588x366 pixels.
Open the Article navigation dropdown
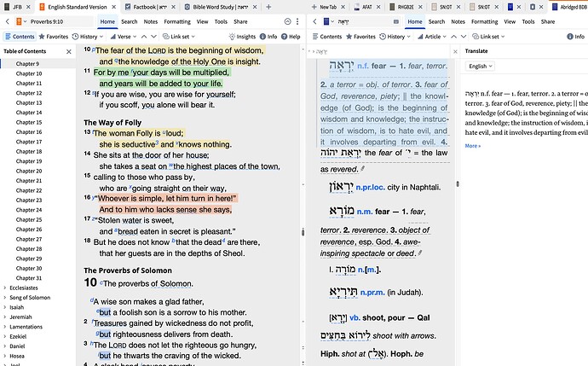click(432, 37)
